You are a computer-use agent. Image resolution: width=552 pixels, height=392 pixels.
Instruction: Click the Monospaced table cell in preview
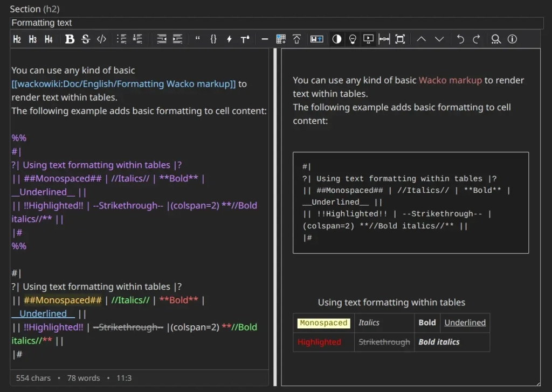[323, 323]
